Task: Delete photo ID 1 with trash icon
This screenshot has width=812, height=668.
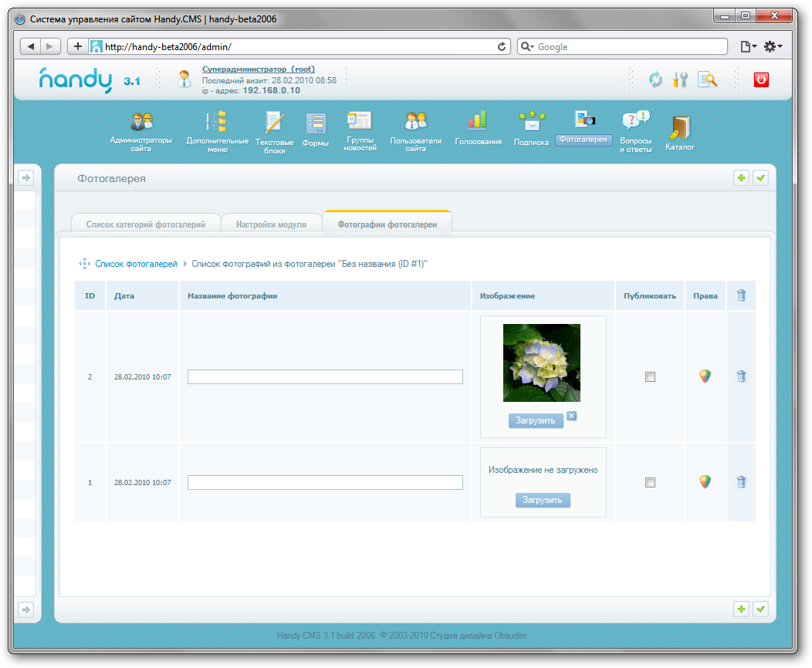Action: point(741,482)
